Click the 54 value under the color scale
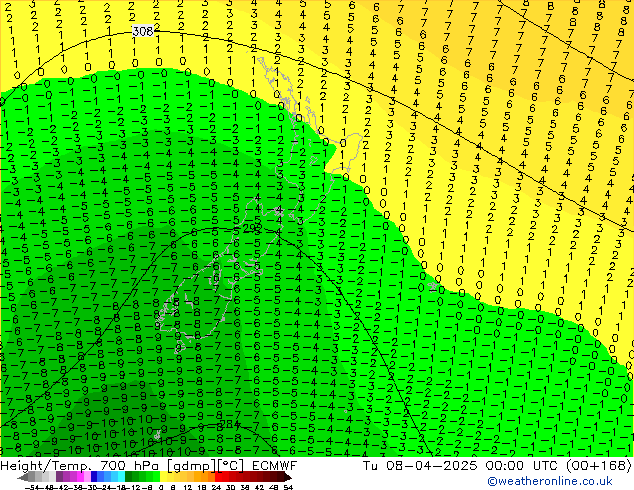634x490 pixels. tap(288, 488)
